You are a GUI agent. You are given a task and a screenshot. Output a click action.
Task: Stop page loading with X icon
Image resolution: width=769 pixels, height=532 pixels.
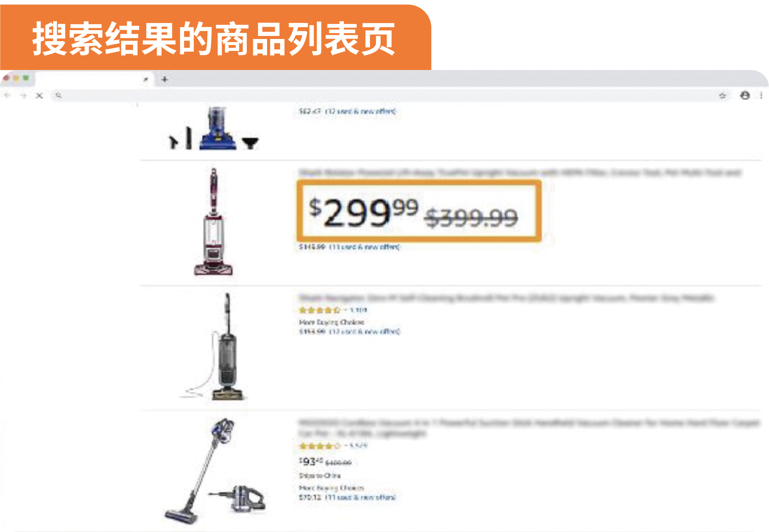(x=39, y=96)
